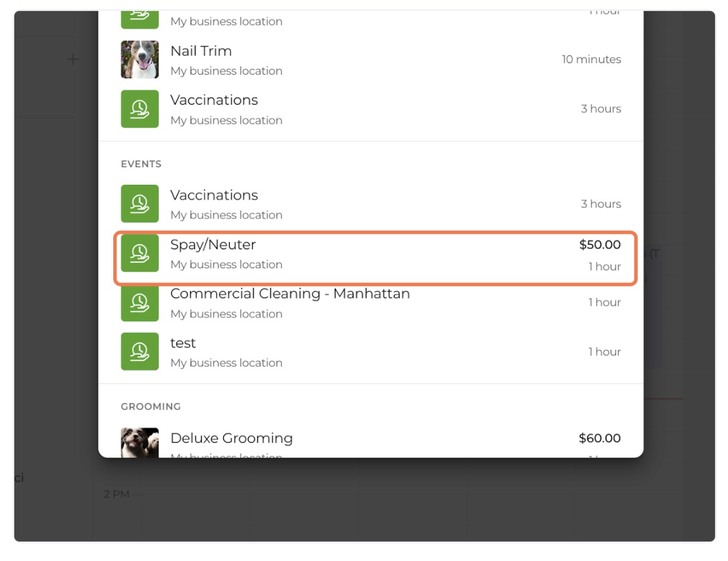The image size is (728, 561).
Task: Click the Vaccinations icon under the Events heading
Action: click(x=139, y=204)
